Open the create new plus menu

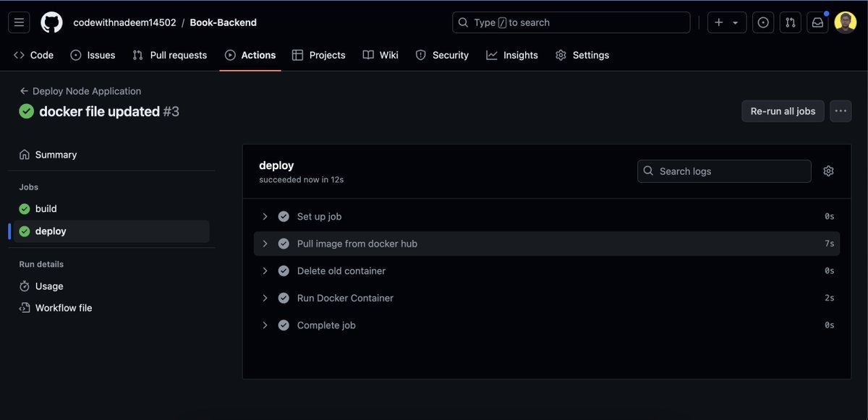point(727,22)
